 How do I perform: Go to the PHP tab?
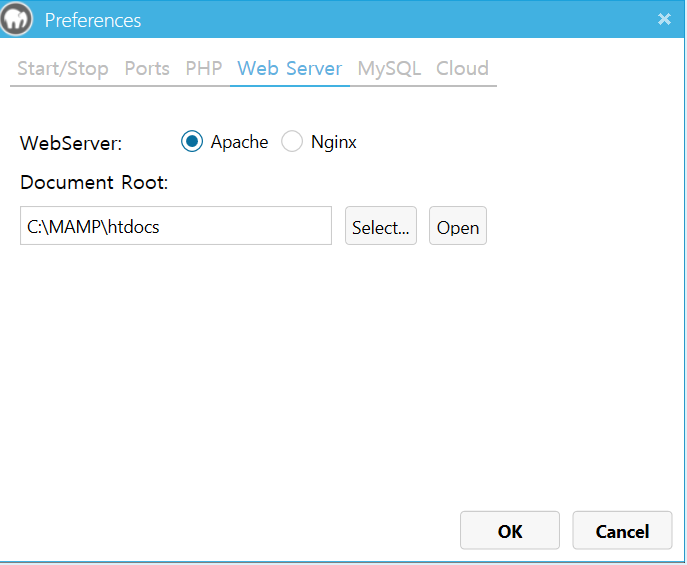click(203, 69)
